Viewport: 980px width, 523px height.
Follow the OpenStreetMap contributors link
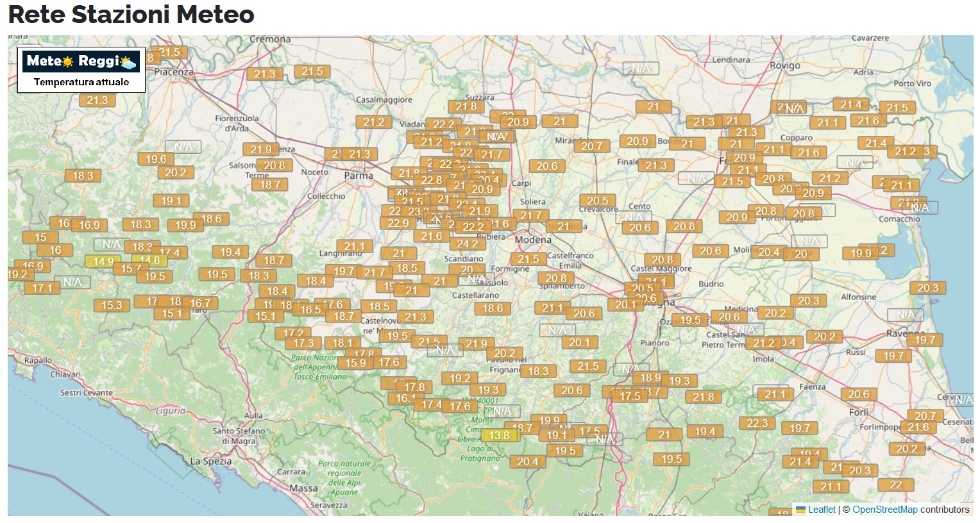(x=884, y=510)
